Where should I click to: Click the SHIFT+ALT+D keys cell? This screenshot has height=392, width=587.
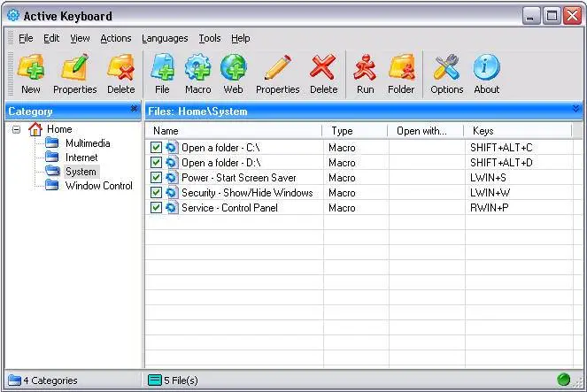point(501,162)
